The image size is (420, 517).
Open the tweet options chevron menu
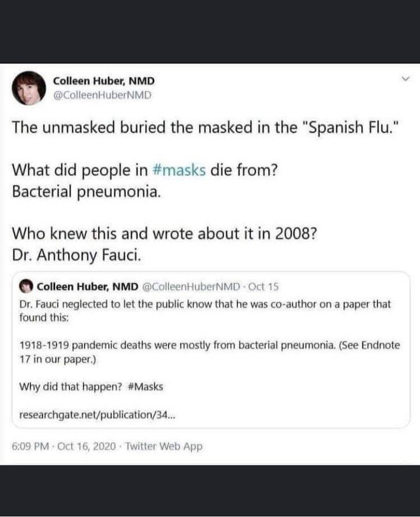coord(404,80)
